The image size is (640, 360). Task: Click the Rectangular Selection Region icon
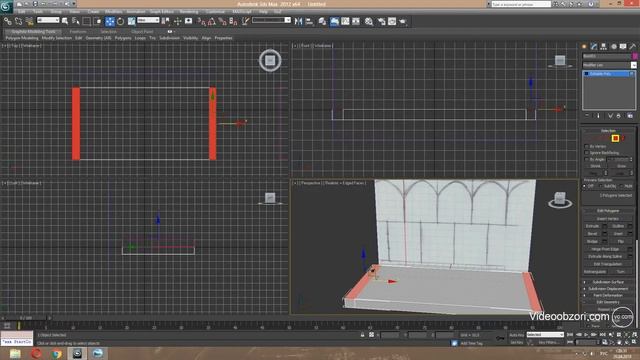87,21
